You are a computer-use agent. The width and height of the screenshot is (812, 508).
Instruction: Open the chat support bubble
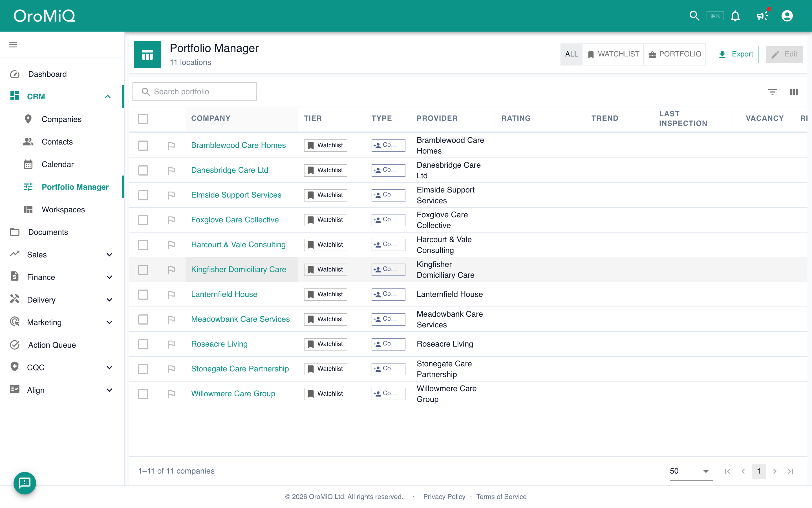point(25,483)
